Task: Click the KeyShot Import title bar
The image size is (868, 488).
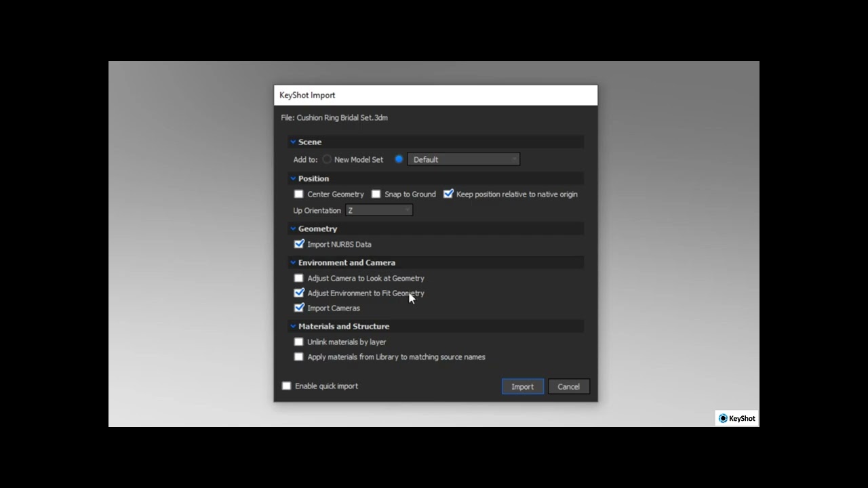Action: tap(435, 95)
